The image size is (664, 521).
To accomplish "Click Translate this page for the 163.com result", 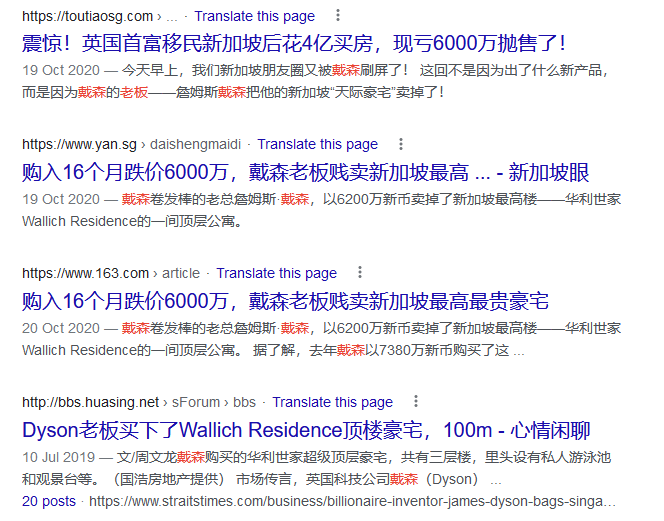I will (x=277, y=273).
